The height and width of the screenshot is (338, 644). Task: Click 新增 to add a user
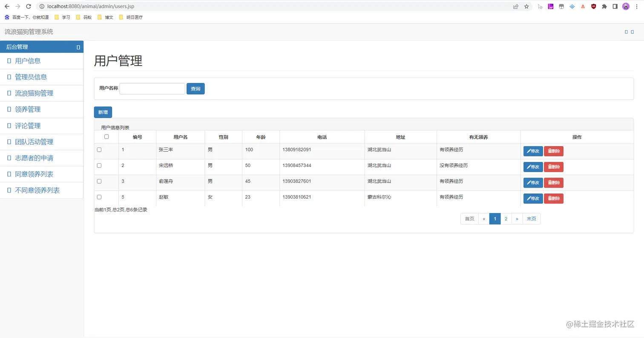coord(103,112)
